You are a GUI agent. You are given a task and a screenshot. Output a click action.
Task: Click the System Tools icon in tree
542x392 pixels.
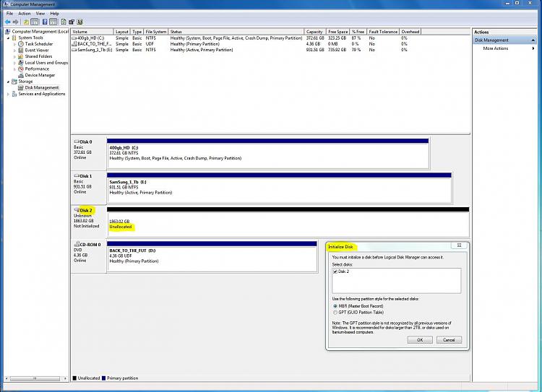tap(14, 38)
